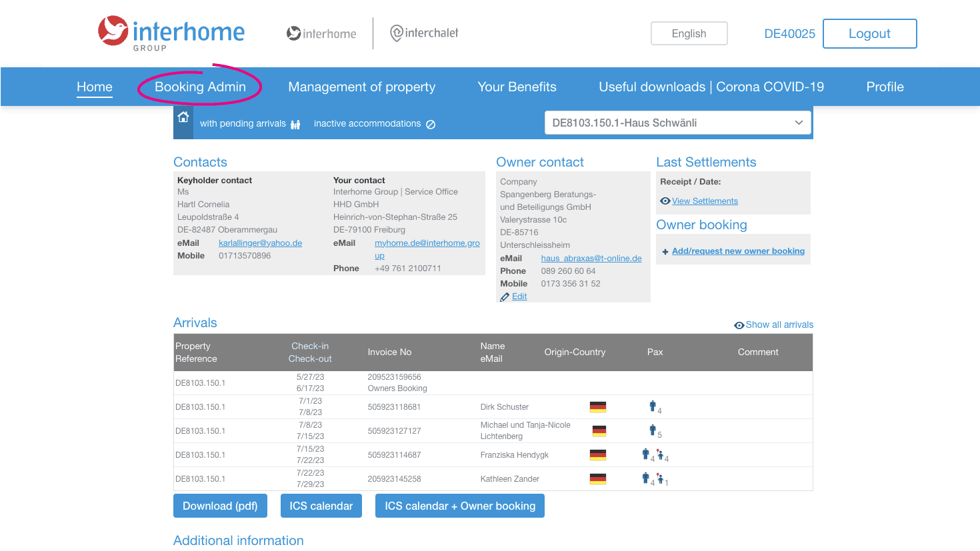Filter by inactive accommodations

point(375,123)
